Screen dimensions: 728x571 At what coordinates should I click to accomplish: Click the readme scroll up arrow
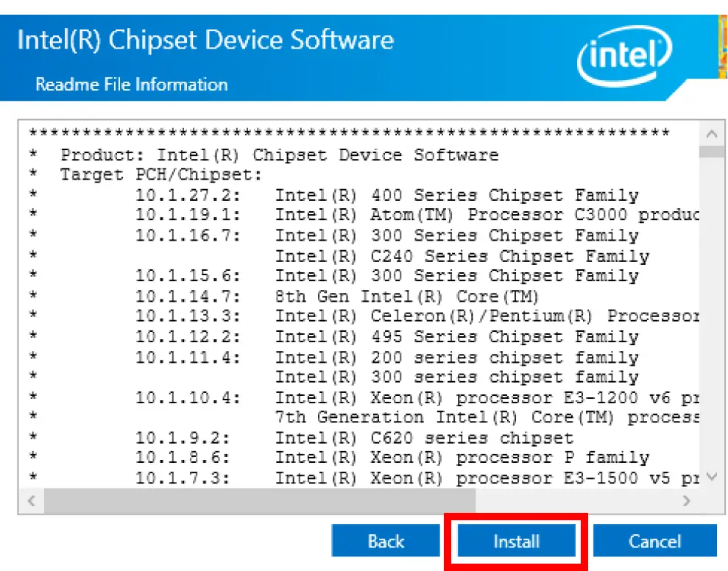point(711,135)
